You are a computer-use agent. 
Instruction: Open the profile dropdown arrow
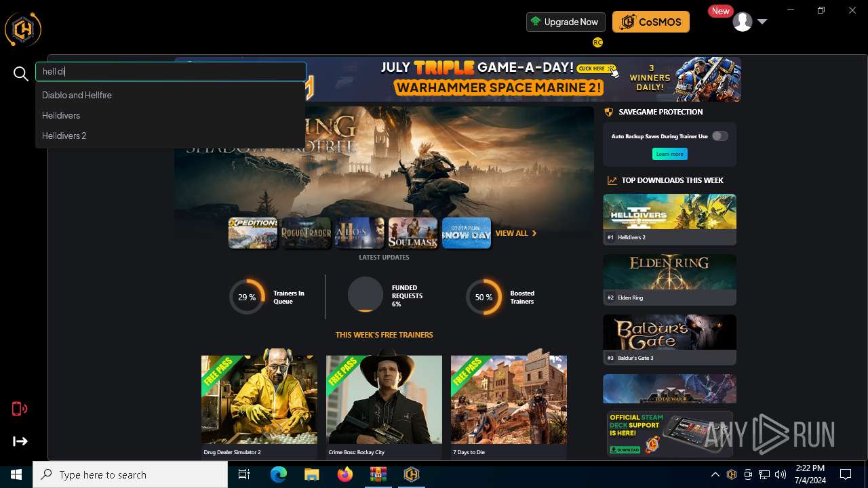click(x=762, y=22)
